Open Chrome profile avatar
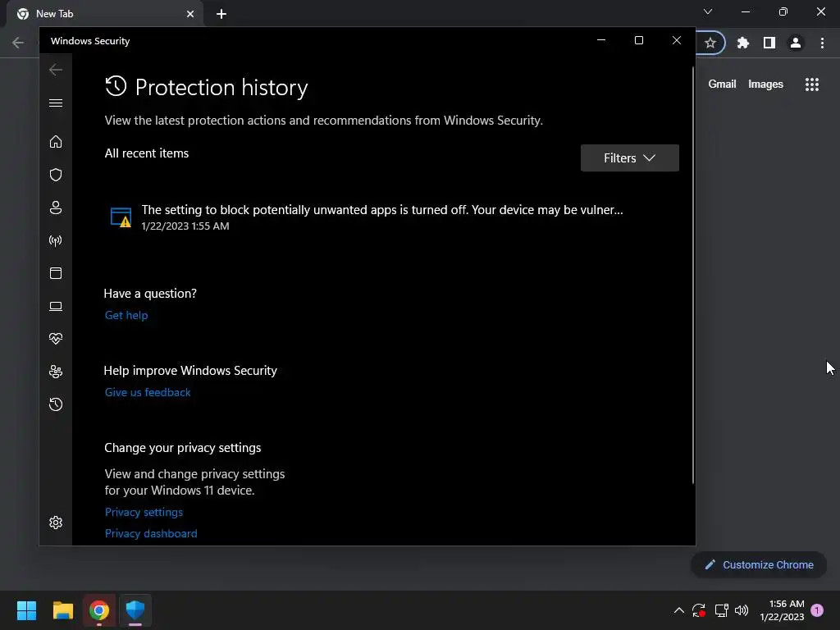 pos(796,43)
